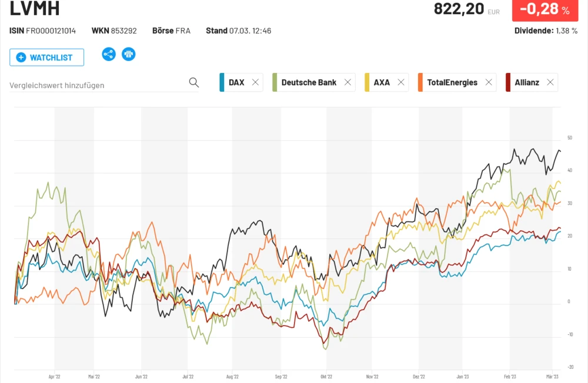Click the AXA yellow color marker
This screenshot has width=588, height=383.
click(367, 83)
